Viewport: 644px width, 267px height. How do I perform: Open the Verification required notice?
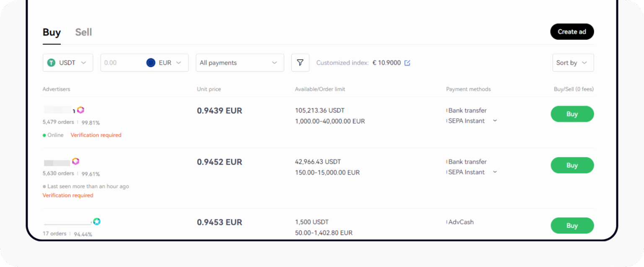(x=96, y=135)
